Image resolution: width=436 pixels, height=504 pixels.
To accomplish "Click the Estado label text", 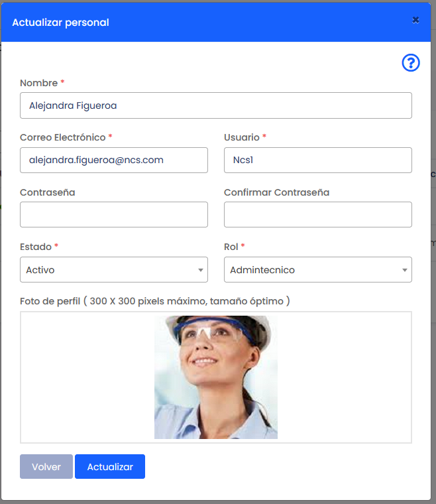I will [36, 247].
